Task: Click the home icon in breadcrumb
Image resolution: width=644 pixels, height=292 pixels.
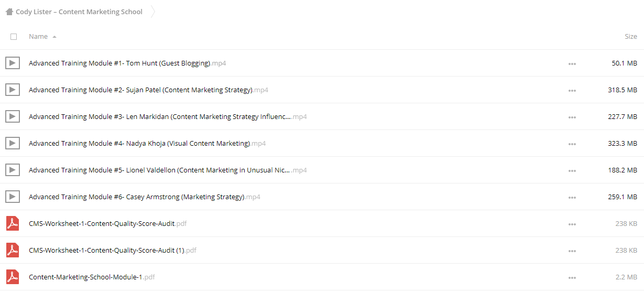Action: (x=9, y=12)
